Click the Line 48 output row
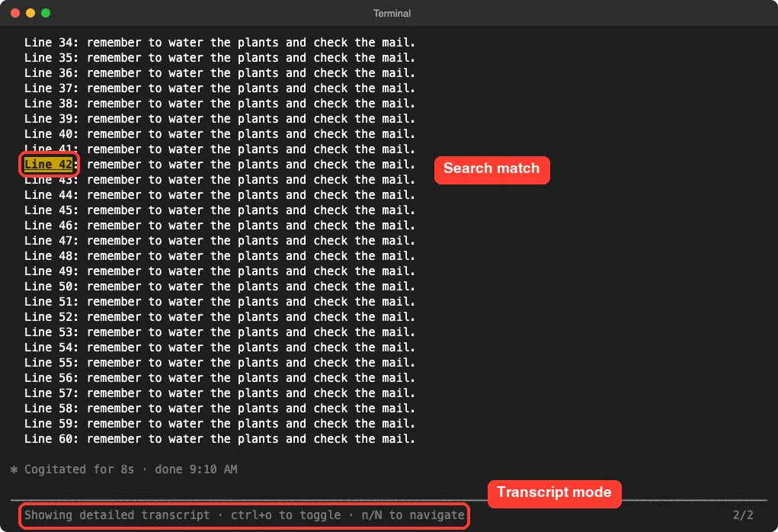 [x=219, y=256]
